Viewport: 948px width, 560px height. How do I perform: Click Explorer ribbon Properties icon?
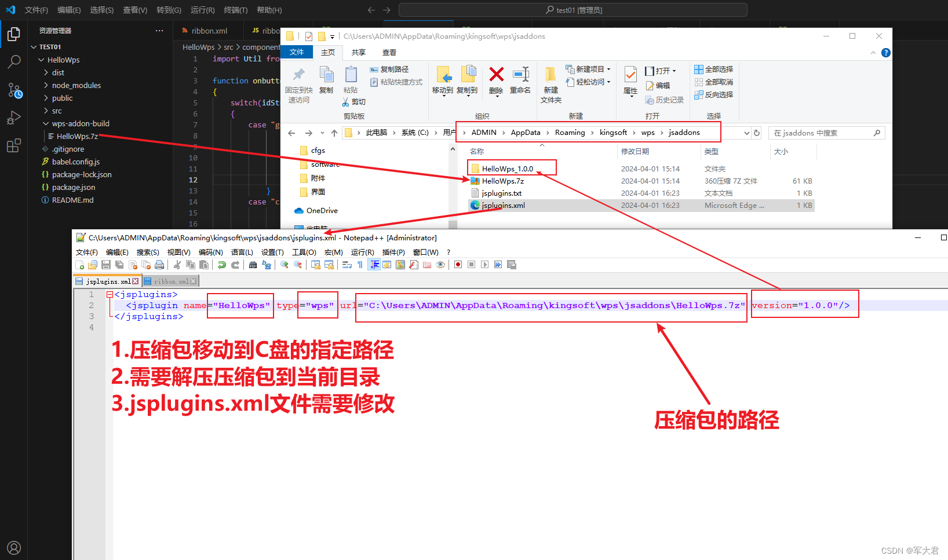pyautogui.click(x=630, y=74)
